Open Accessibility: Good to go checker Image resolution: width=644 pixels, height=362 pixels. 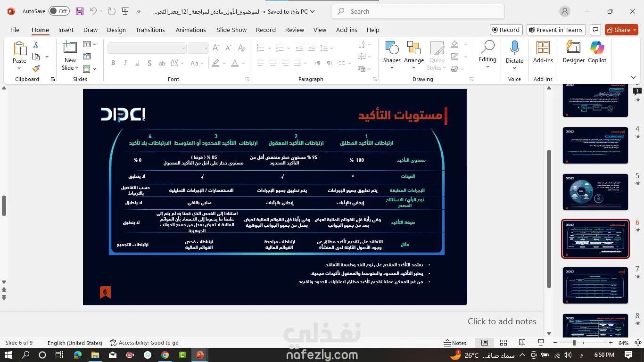[144, 343]
